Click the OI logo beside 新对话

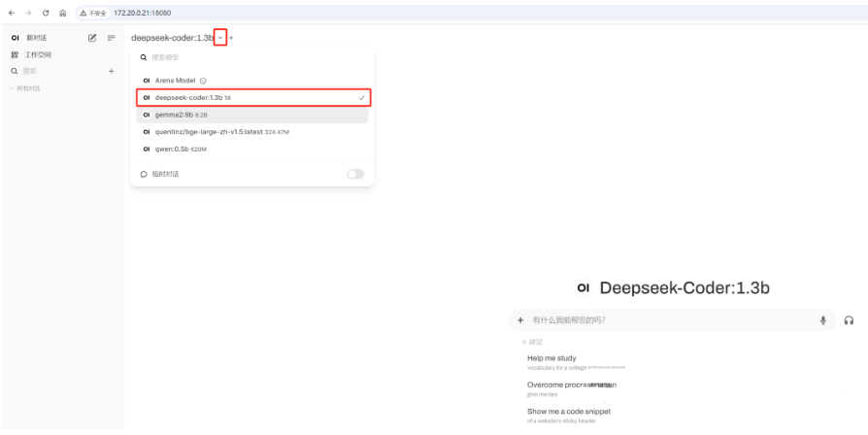click(15, 38)
